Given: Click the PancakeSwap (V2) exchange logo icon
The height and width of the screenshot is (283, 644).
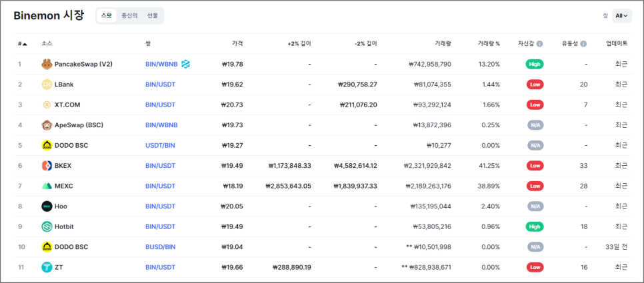Looking at the screenshot, I should click(x=47, y=65).
